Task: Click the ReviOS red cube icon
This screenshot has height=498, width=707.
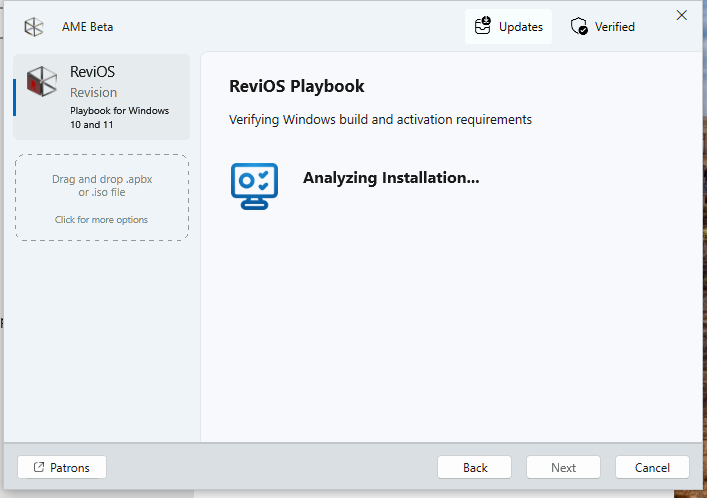Action: (x=42, y=82)
